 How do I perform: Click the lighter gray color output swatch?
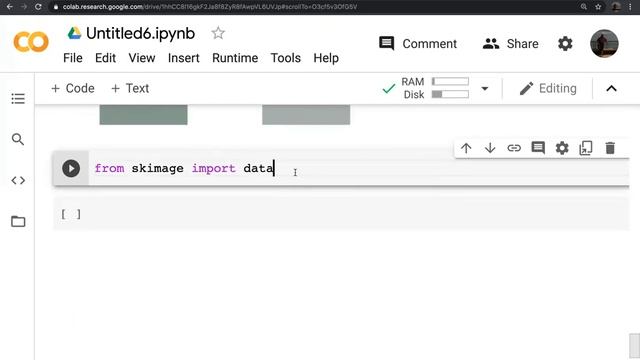[x=306, y=115]
